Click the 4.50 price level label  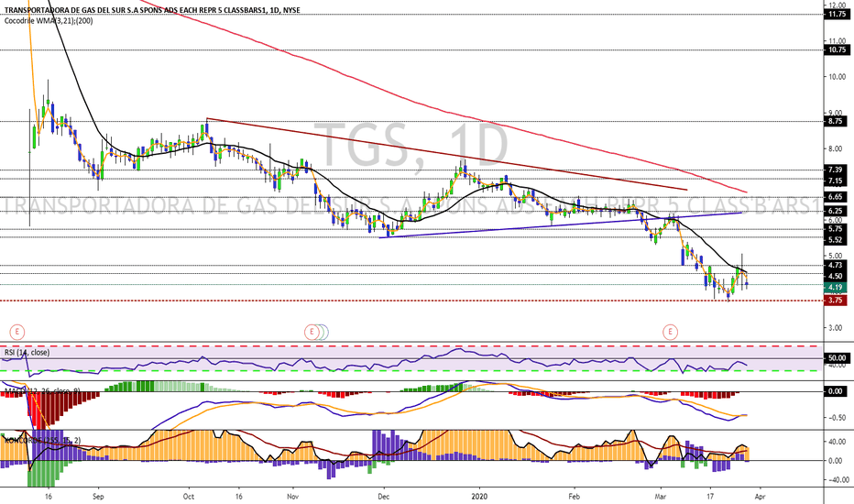tap(836, 276)
